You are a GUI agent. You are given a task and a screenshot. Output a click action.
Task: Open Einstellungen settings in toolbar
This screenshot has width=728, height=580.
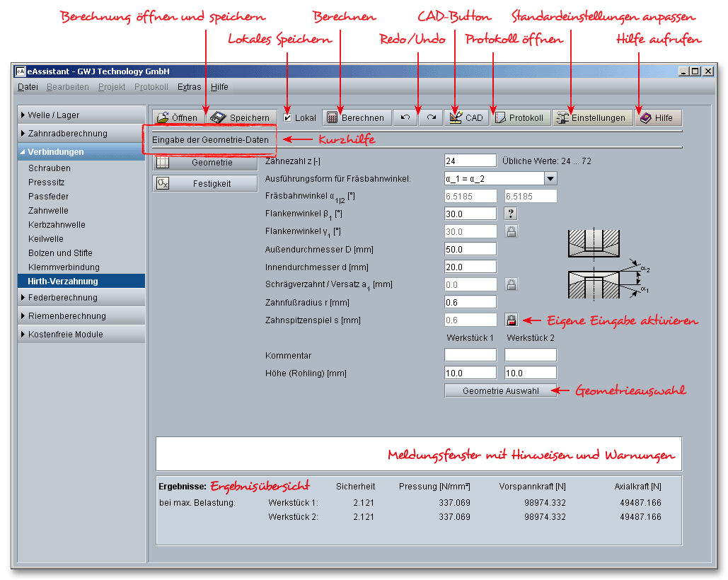coord(591,118)
